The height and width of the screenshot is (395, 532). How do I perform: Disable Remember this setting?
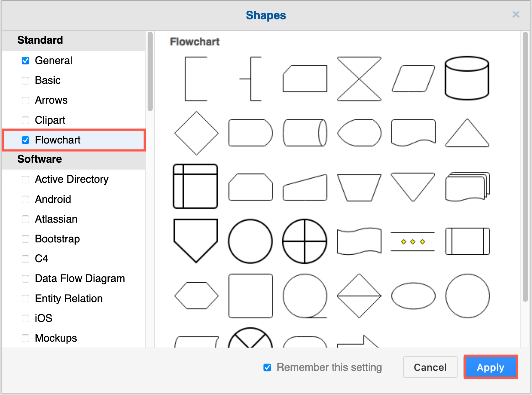pos(267,367)
